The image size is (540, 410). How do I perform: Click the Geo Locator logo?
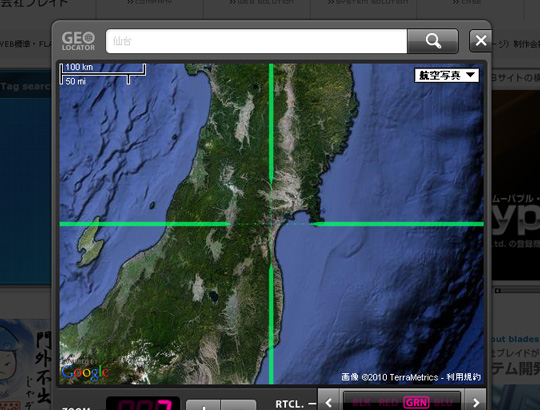click(78, 41)
